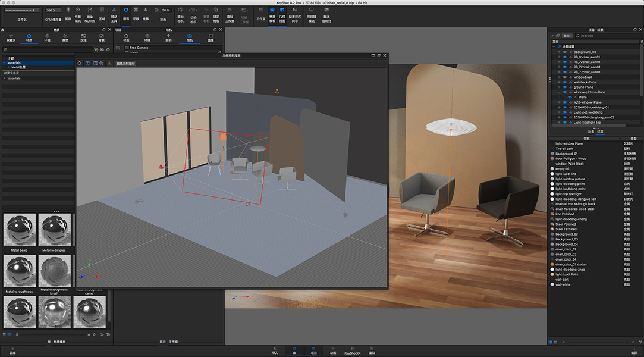Switch to Textures tab in library
This screenshot has width=644, height=357.
pyautogui.click(x=83, y=38)
